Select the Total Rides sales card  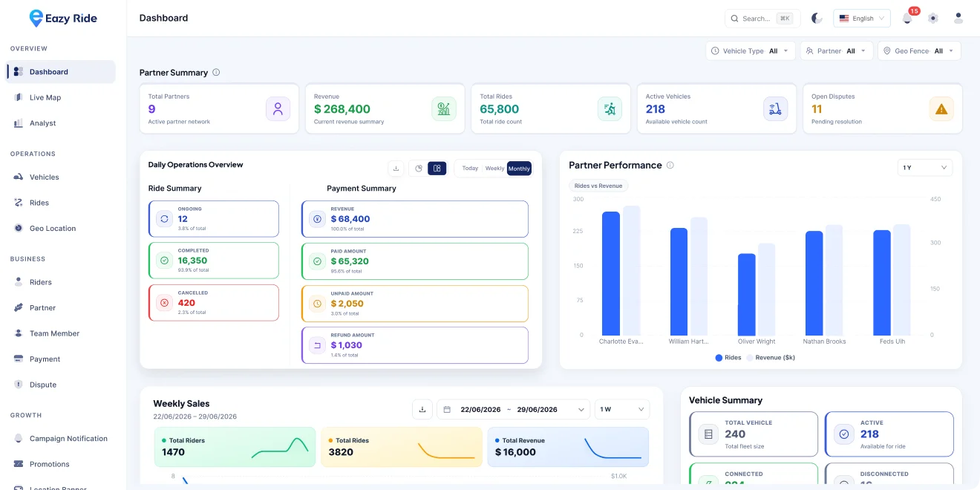point(402,447)
